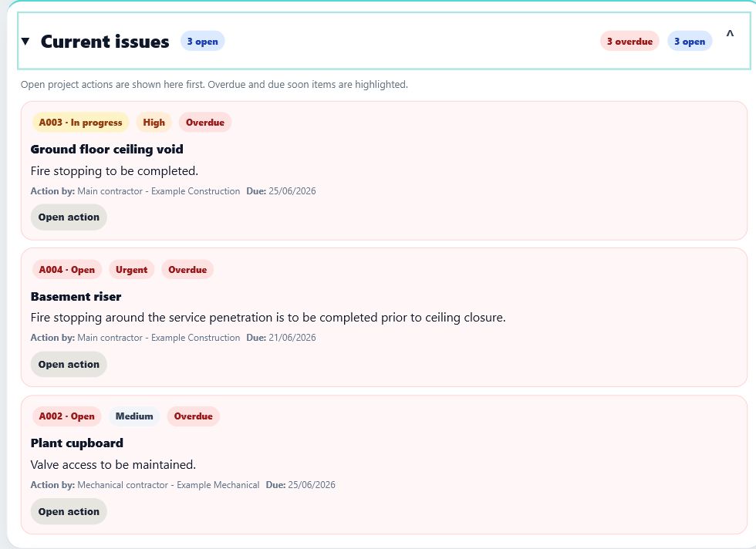Click the 'Medium' priority tag
The width and height of the screenshot is (756, 549).
tap(134, 416)
